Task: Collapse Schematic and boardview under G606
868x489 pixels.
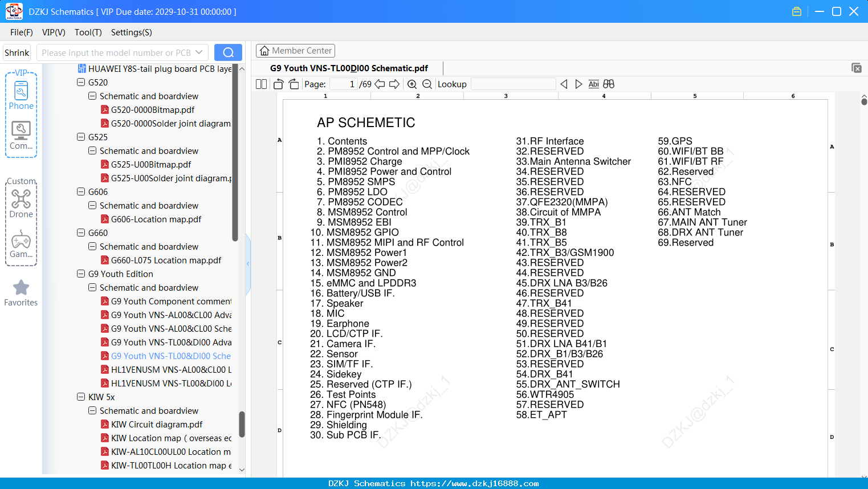Action: 92,206
